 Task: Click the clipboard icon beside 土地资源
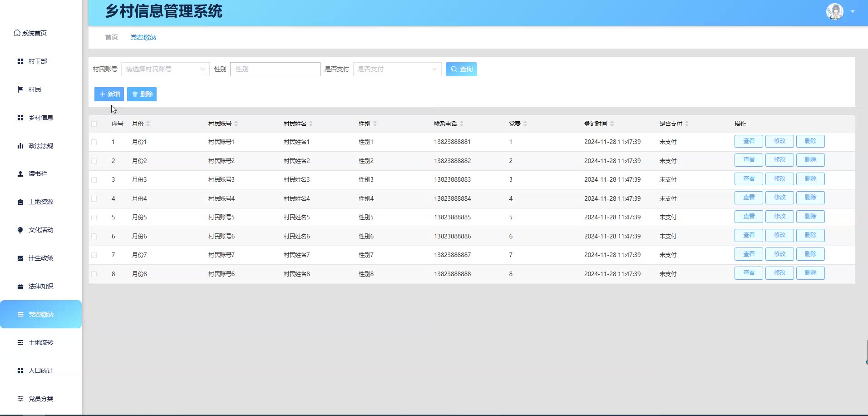pos(20,202)
